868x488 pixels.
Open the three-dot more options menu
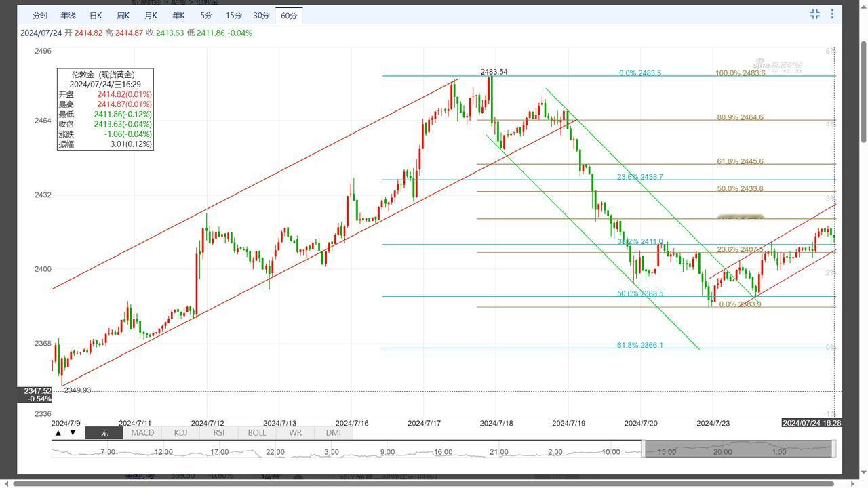pos(832,14)
